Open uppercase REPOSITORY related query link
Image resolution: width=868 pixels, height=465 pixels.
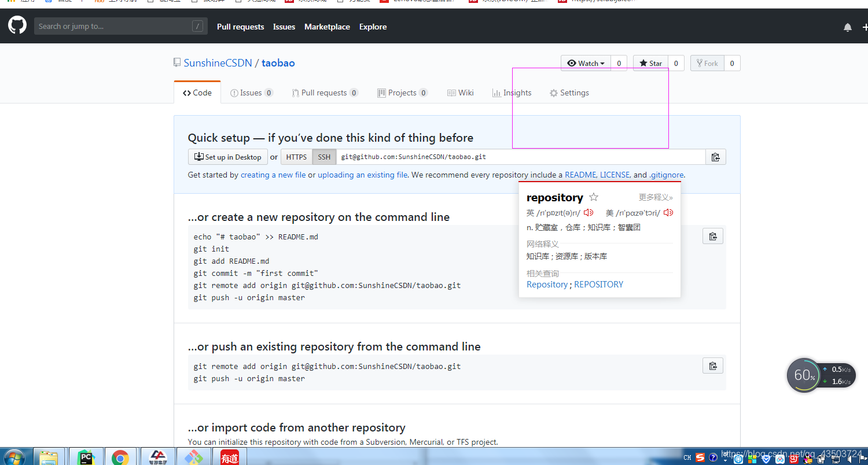pos(599,285)
